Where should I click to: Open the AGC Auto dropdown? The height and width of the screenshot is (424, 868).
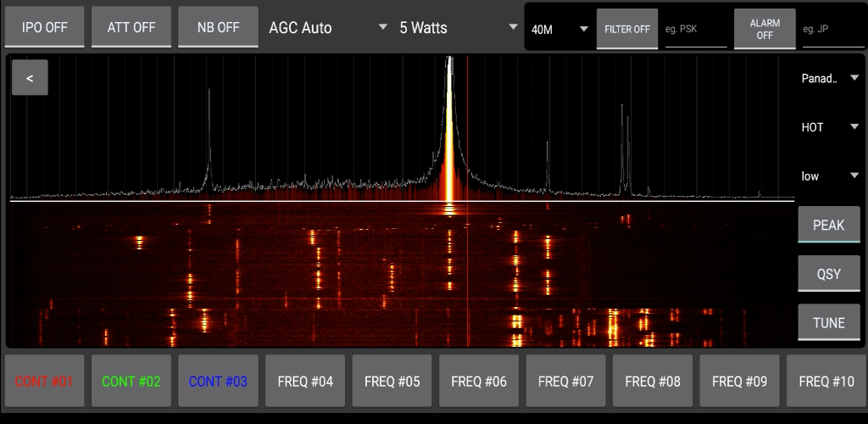[328, 28]
